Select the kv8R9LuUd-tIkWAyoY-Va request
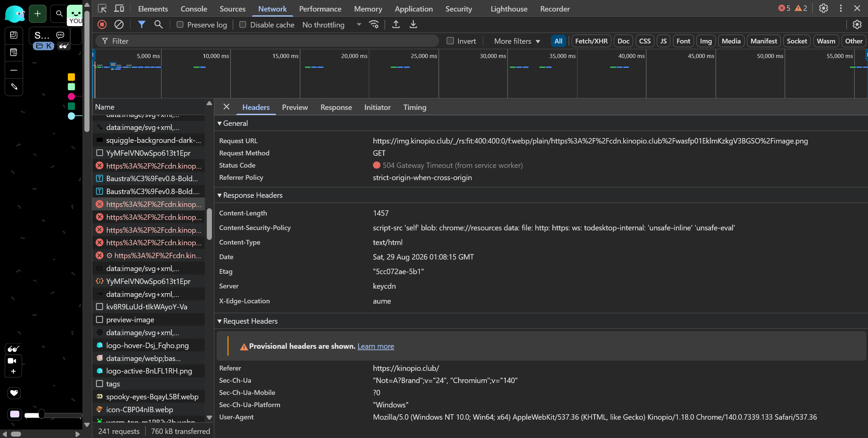 coord(149,307)
